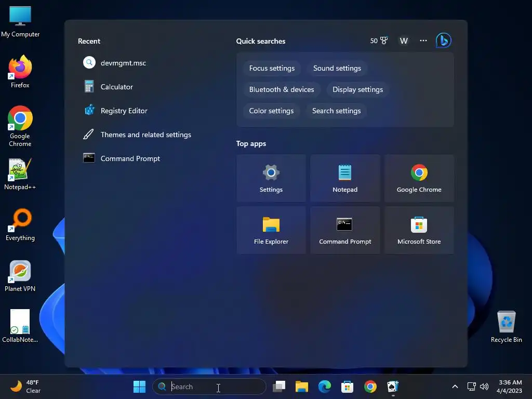
Task: Launch Google Chrome from Top apps
Action: 419,178
